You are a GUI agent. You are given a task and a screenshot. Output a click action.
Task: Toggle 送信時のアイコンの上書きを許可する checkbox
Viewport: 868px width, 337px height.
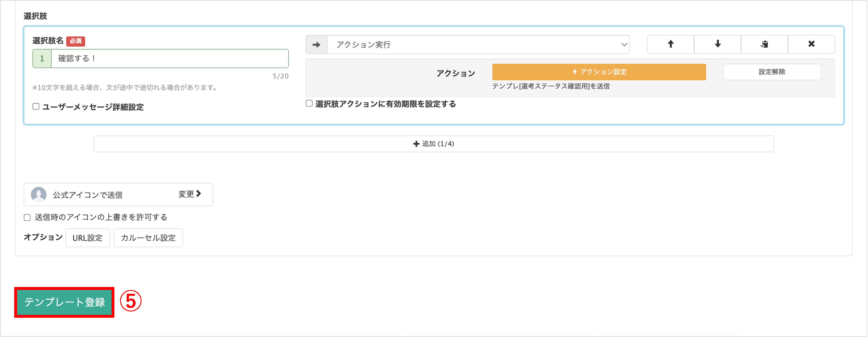pyautogui.click(x=27, y=217)
